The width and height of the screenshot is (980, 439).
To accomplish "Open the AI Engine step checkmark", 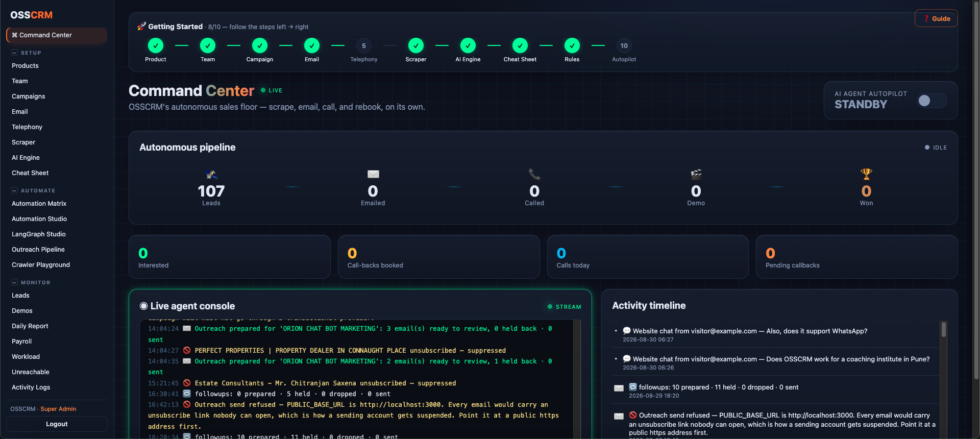I will pos(468,45).
